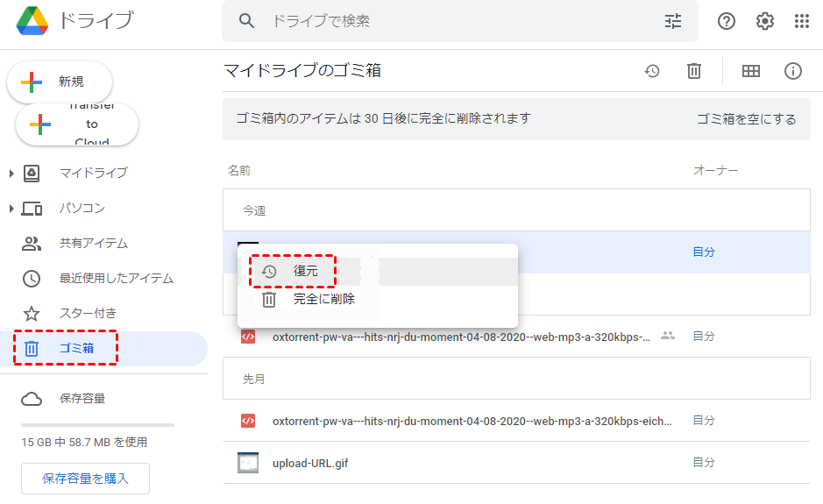Click the Transfer to Cloud button

77,124
